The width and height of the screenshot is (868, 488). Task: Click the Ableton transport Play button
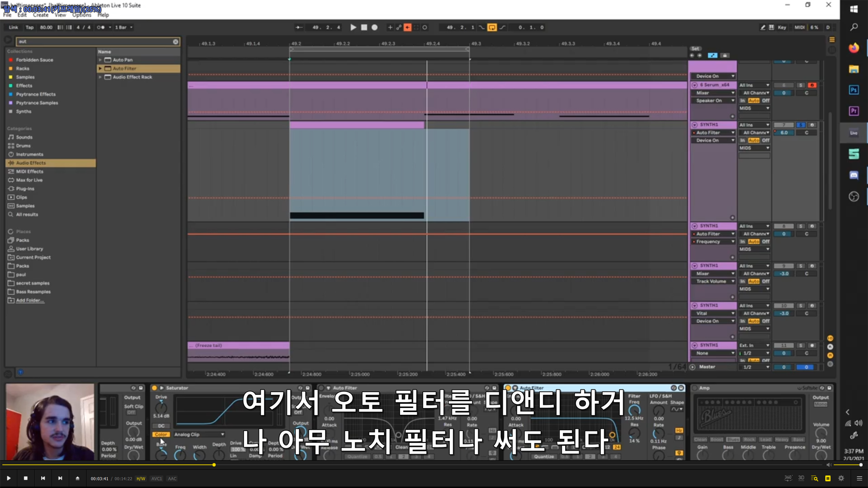coord(353,28)
